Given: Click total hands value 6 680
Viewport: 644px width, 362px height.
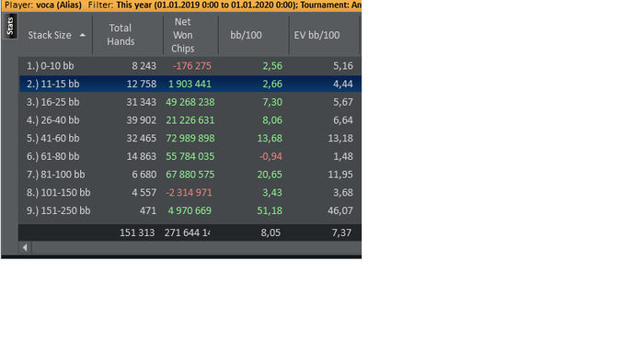Looking at the screenshot, I should [x=144, y=175].
